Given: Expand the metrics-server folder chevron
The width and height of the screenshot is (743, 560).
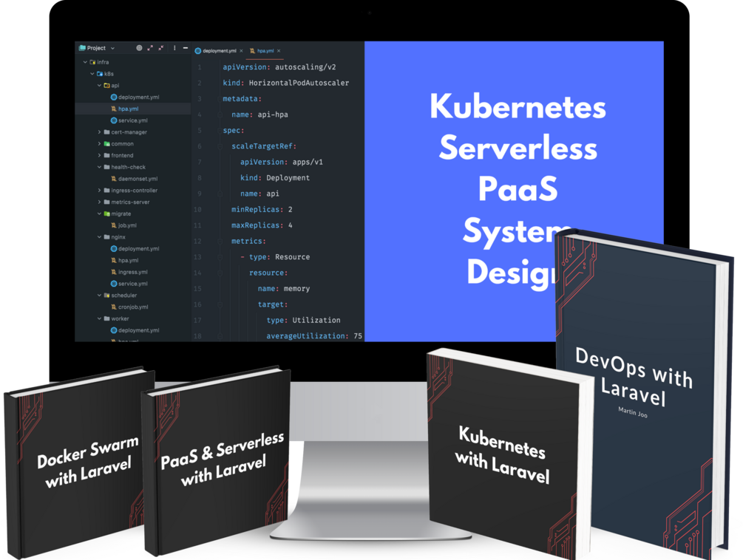Looking at the screenshot, I should click(100, 202).
